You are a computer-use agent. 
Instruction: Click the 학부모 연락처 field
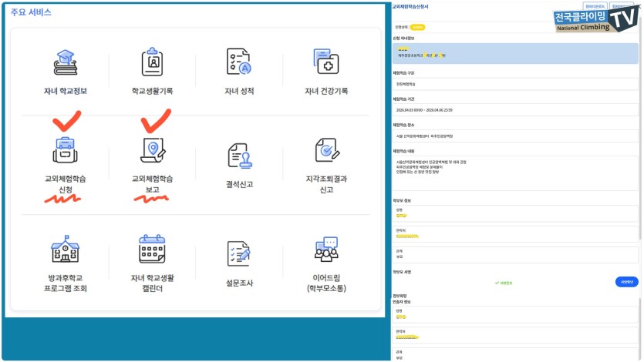click(x=515, y=234)
